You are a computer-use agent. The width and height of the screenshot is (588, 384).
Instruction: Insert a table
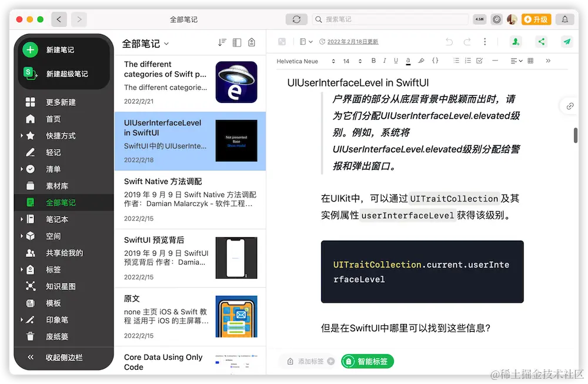pyautogui.click(x=530, y=61)
